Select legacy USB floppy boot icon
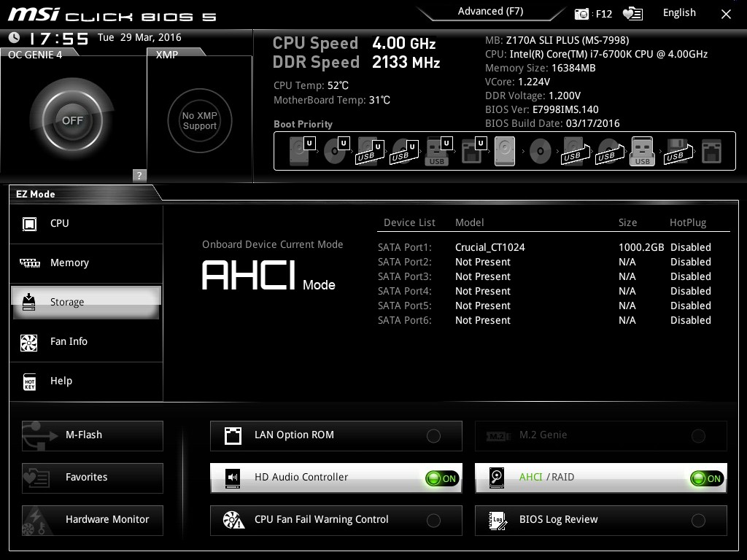 point(678,152)
